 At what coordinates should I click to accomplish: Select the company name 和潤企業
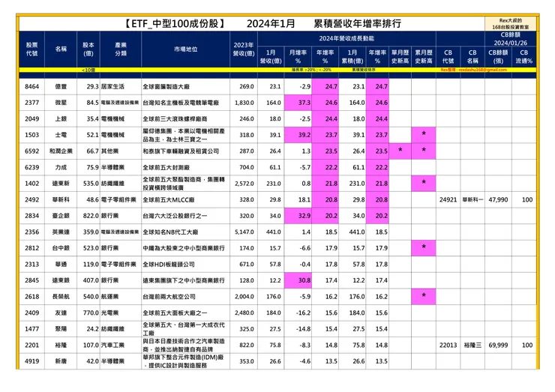click(61, 151)
